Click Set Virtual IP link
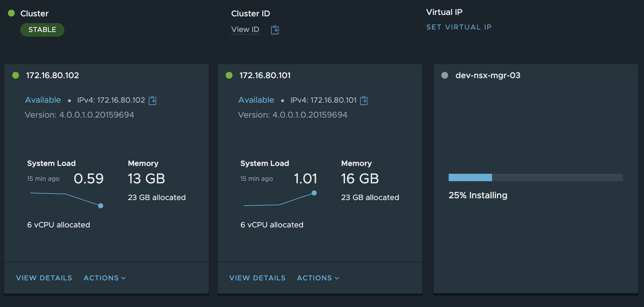The image size is (644, 307). (x=459, y=27)
